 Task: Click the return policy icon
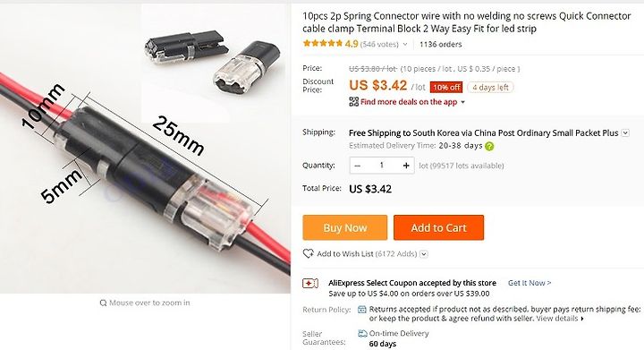tap(362, 310)
